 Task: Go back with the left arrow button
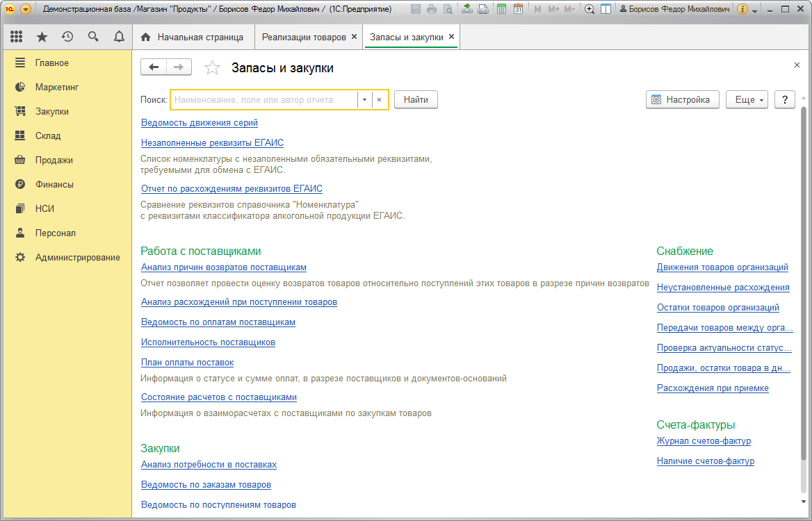point(154,67)
